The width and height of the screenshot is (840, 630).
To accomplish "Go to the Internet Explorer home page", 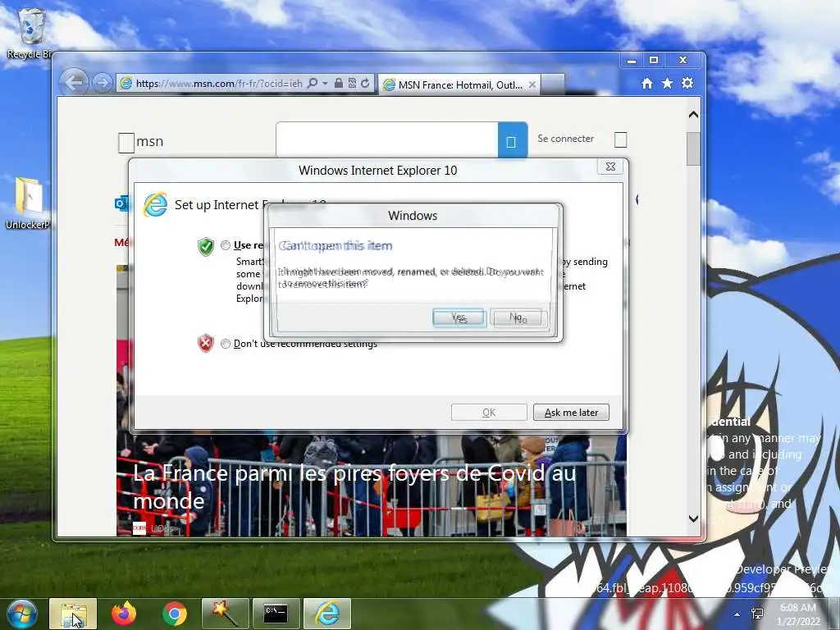I will (x=647, y=83).
